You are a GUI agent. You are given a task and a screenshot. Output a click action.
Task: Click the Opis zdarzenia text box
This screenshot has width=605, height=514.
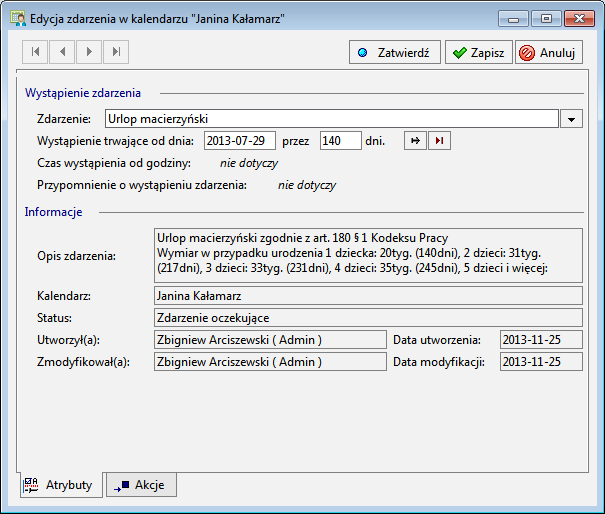(x=368, y=255)
